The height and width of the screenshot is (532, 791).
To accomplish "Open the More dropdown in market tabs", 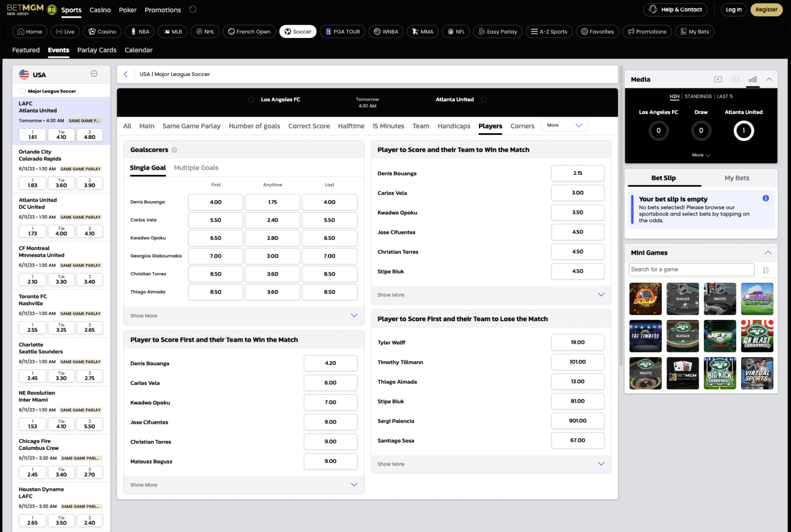I will click(564, 125).
